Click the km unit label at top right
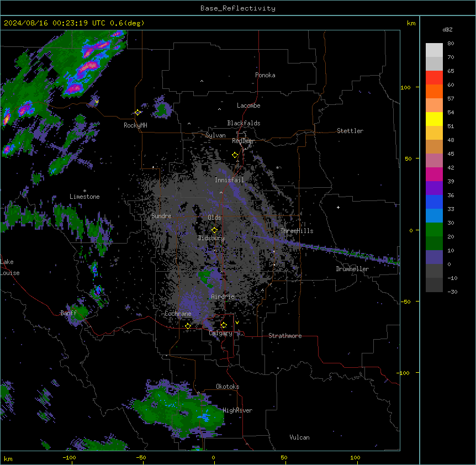This screenshot has width=476, height=465. click(411, 23)
